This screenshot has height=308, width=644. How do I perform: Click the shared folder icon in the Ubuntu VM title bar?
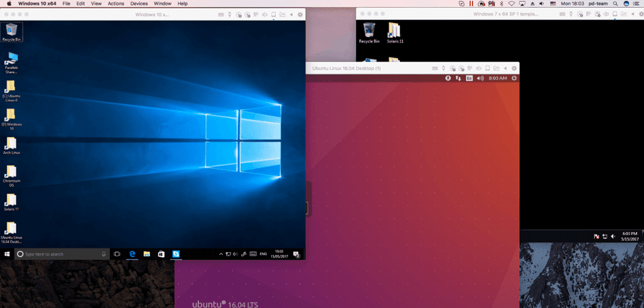(x=496, y=68)
